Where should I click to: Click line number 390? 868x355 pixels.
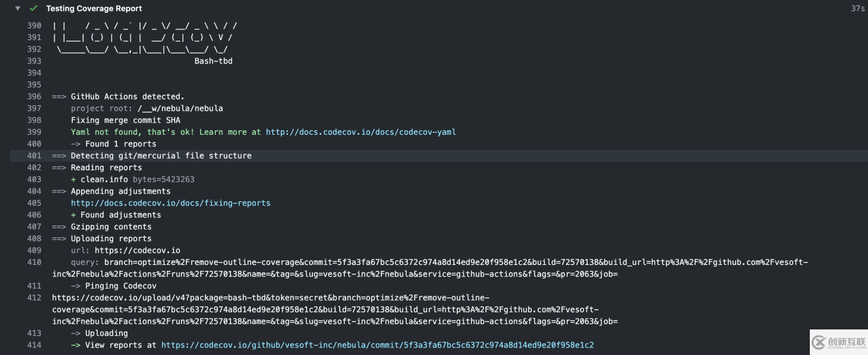pyautogui.click(x=34, y=26)
